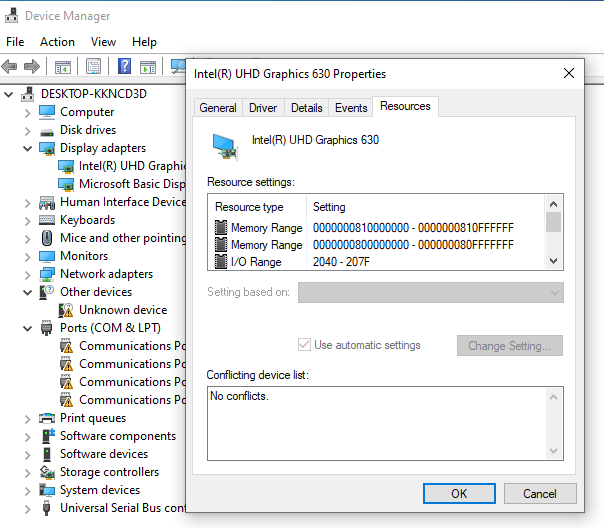Collapse the Ports (COM & LPT) category
Image resolution: width=604 pixels, height=528 pixels.
coord(27,329)
